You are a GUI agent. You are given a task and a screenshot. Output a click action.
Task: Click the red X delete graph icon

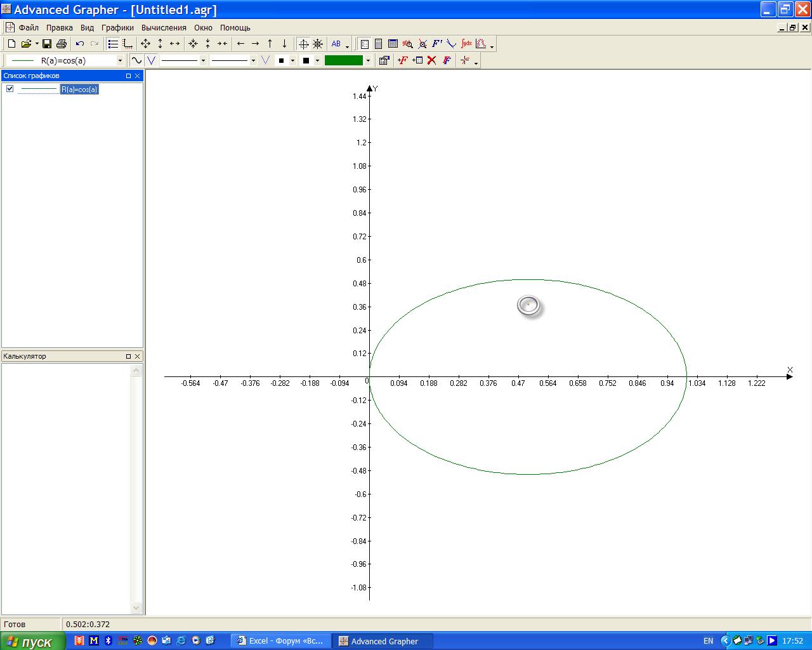pyautogui.click(x=432, y=60)
